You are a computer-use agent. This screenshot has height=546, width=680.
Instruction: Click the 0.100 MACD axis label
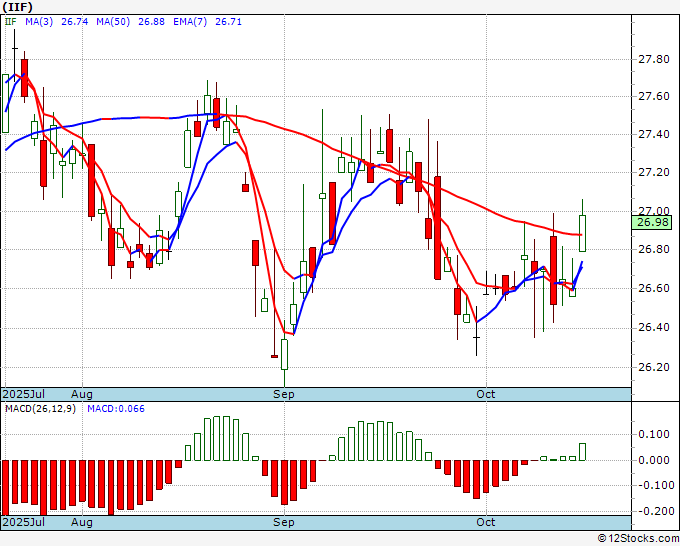tap(654, 435)
